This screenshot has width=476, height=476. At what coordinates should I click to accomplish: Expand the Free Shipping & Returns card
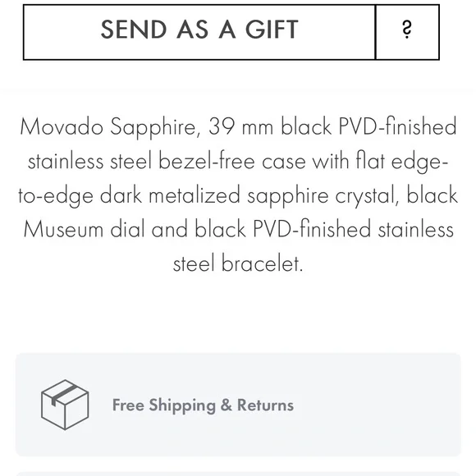coord(238,405)
